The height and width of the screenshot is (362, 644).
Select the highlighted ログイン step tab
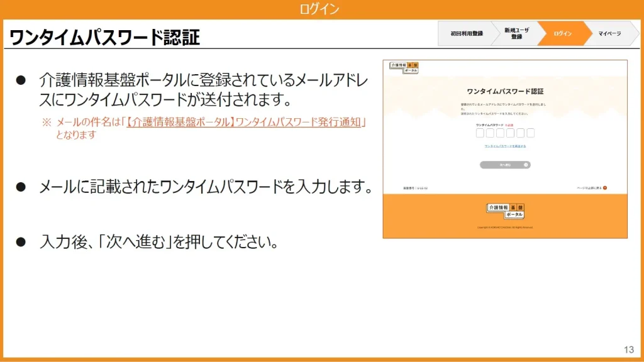pyautogui.click(x=562, y=33)
